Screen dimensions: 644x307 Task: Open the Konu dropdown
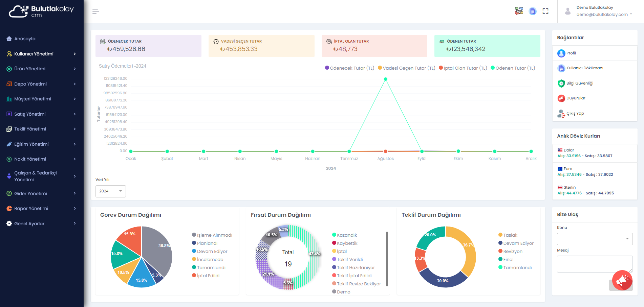pyautogui.click(x=595, y=239)
